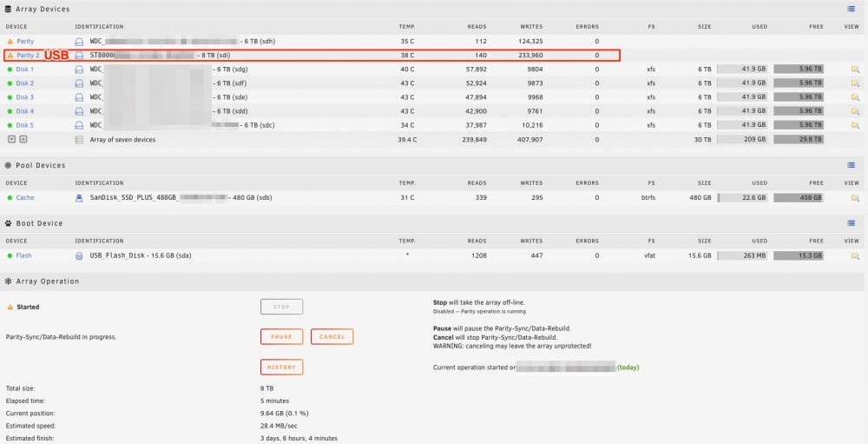Click Flash free bar showing 15.3 GB

pos(799,256)
